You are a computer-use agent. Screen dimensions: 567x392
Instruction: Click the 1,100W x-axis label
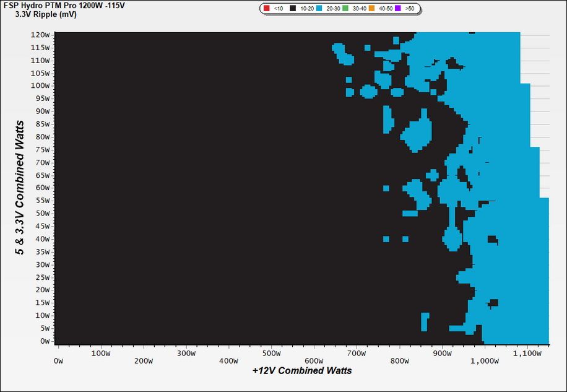[527, 354]
